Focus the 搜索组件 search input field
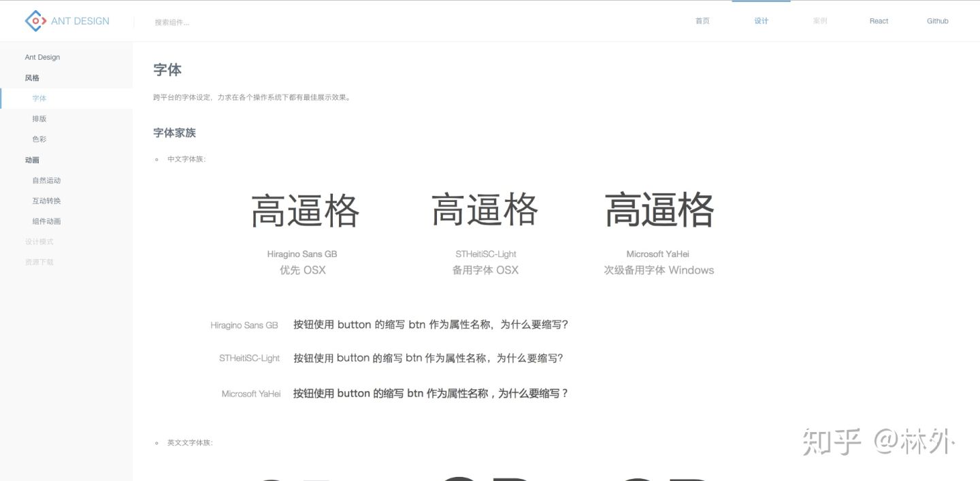 coord(172,22)
